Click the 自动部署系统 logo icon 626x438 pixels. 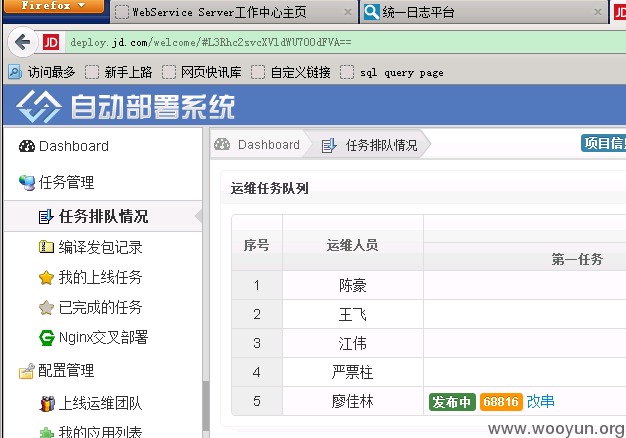(x=39, y=107)
